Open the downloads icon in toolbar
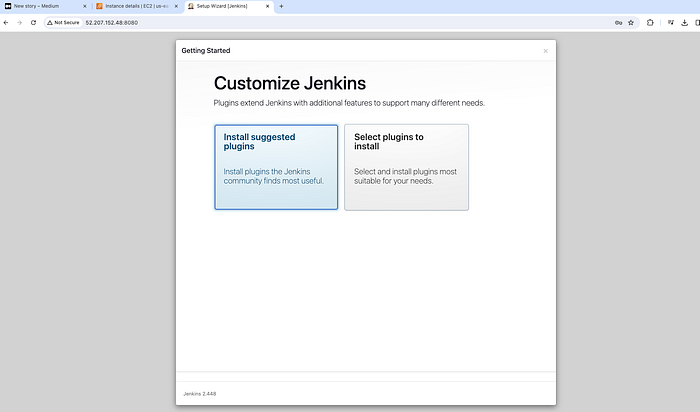The image size is (700, 412). (x=684, y=22)
